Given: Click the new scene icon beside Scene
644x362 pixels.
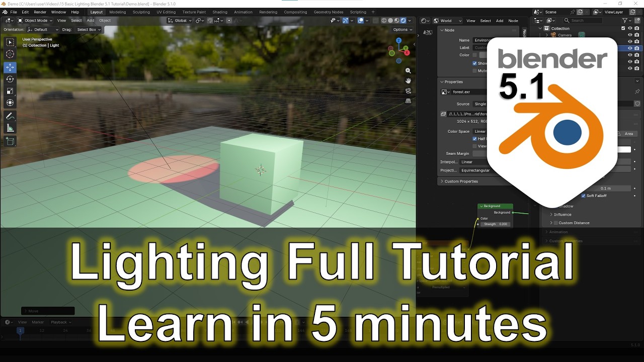Looking at the screenshot, I should pyautogui.click(x=579, y=12).
